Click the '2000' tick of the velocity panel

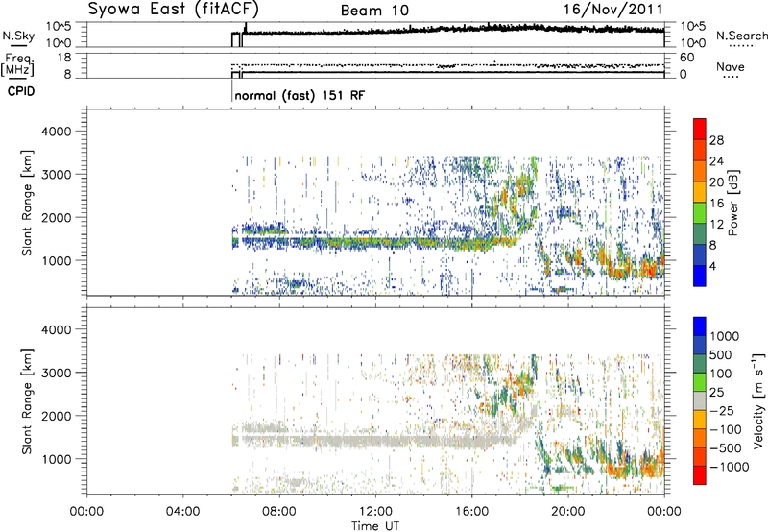coord(56,416)
